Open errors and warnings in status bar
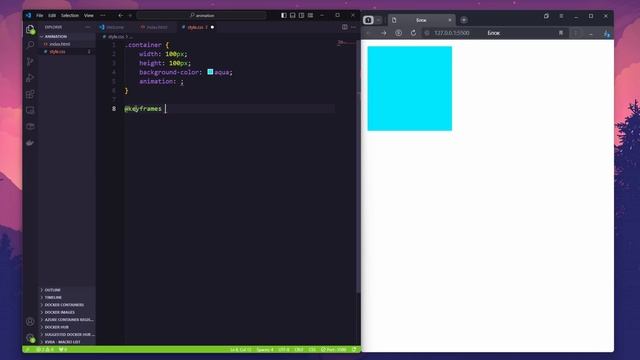The width and height of the screenshot is (640, 360). pos(45,349)
